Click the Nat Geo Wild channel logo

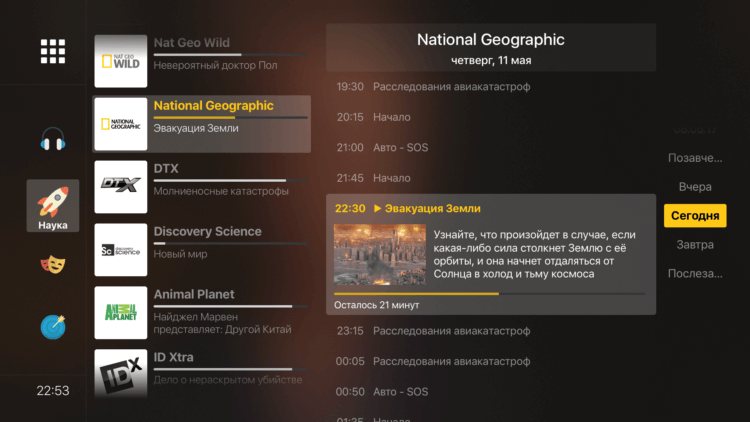click(x=121, y=61)
